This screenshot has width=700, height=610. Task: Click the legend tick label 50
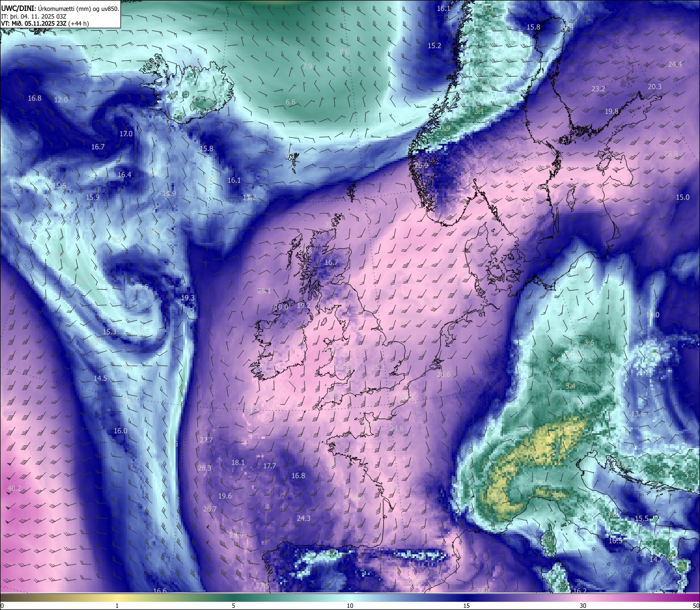(695, 606)
